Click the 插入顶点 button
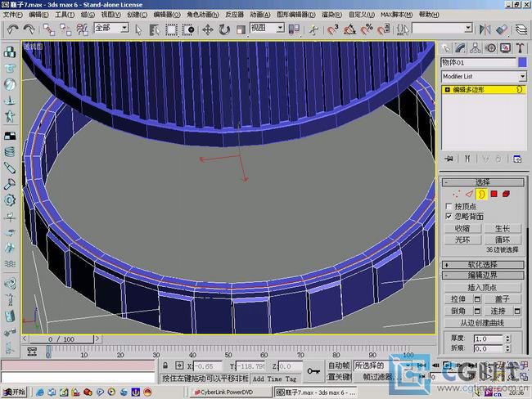 pyautogui.click(x=482, y=288)
